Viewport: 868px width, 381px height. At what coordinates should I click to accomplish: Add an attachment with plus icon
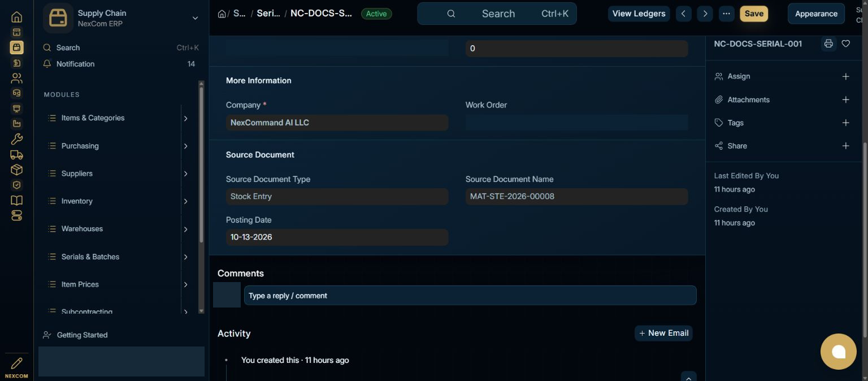pos(846,99)
